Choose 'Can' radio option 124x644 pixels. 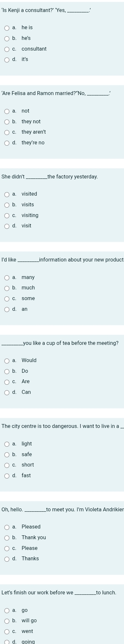[x=7, y=392]
